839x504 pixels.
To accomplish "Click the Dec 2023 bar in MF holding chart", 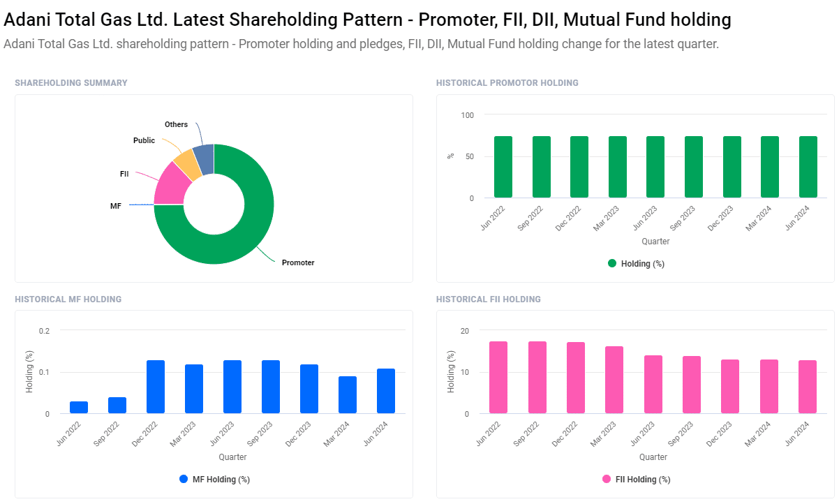I will pyautogui.click(x=309, y=389).
